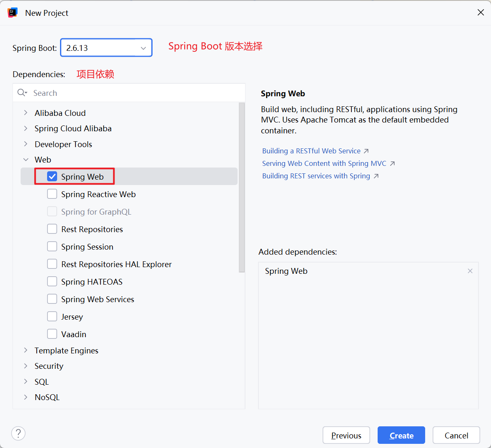Viewport: 491px width, 448px height.
Task: Expand the NoSQL category
Action: (26, 397)
